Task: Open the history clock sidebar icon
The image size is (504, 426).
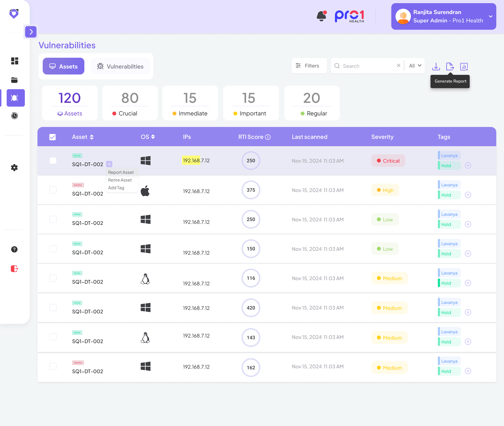Action: [x=15, y=116]
